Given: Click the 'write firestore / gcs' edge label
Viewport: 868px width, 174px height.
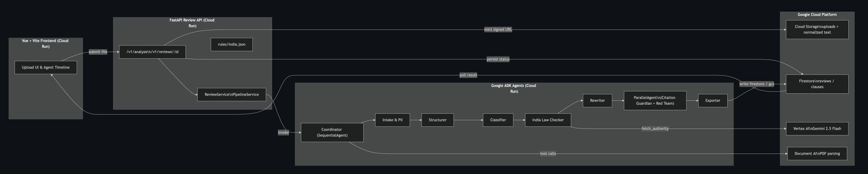Looking at the screenshot, I should [x=757, y=84].
